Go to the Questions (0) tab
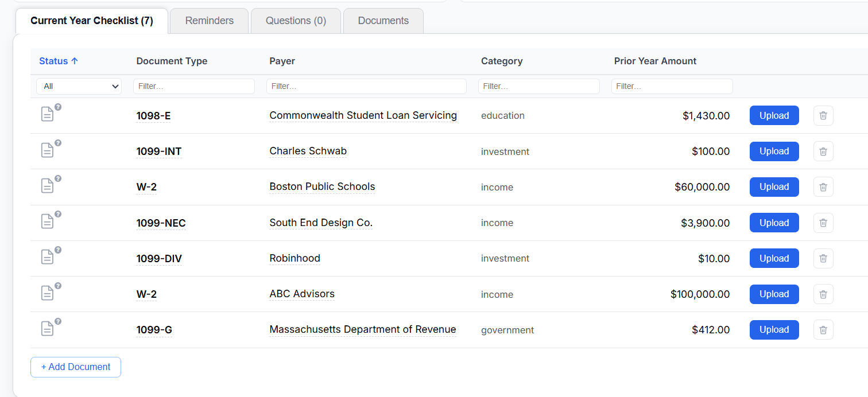The image size is (868, 397). pos(296,21)
